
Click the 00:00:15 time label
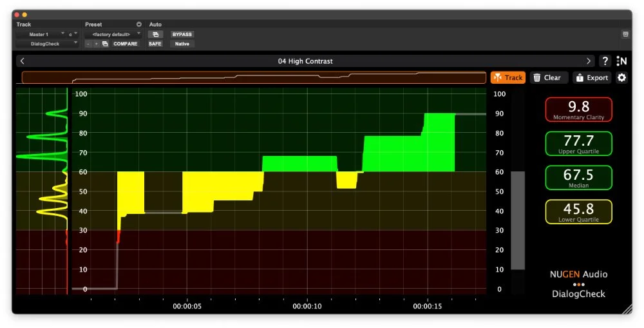tap(428, 307)
